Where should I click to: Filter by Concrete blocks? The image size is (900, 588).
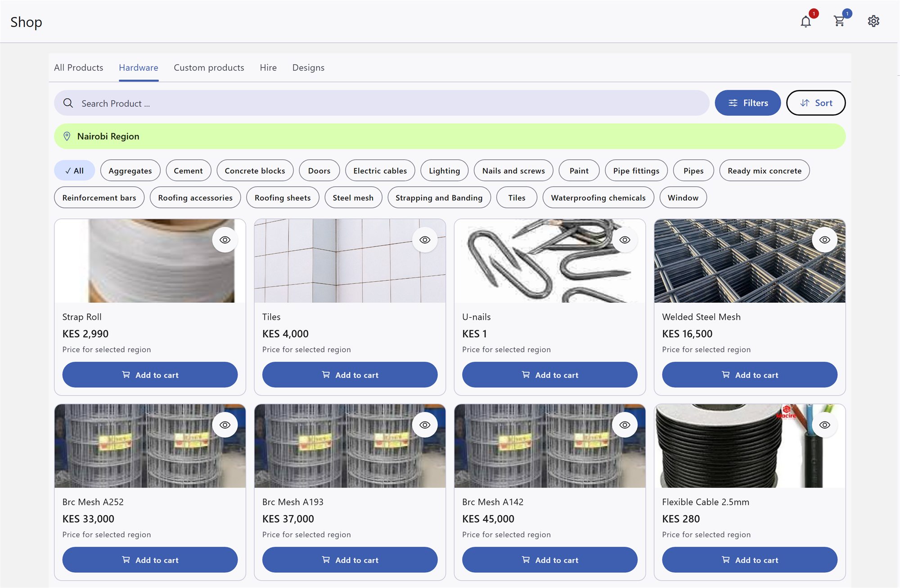[x=255, y=171]
